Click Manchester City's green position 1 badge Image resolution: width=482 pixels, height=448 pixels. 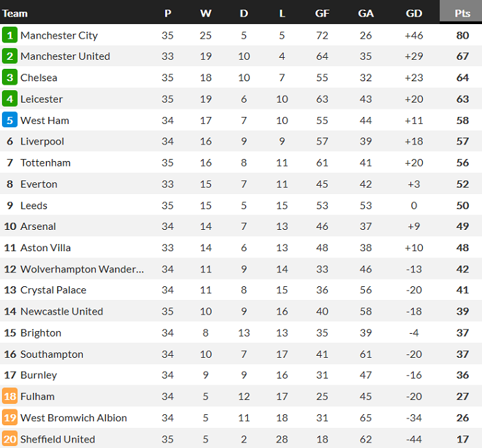10,35
